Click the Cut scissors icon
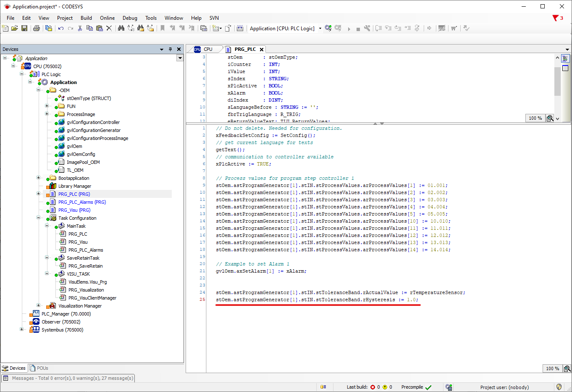The image size is (572, 392). (x=80, y=28)
